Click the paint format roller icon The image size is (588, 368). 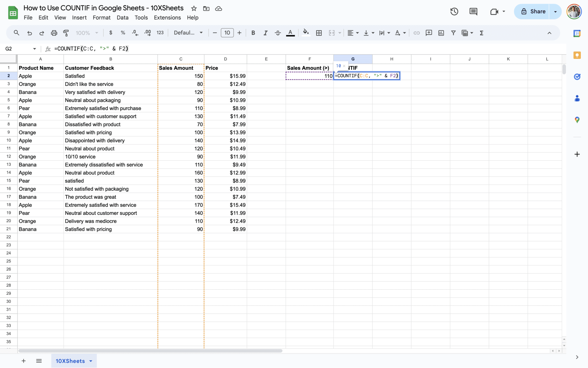pos(66,33)
